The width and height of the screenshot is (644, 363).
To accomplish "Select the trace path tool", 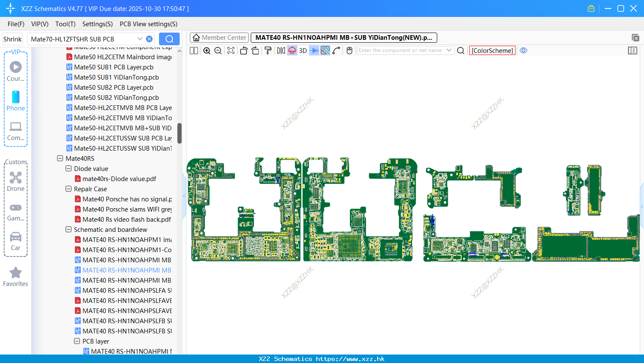I will tap(337, 51).
